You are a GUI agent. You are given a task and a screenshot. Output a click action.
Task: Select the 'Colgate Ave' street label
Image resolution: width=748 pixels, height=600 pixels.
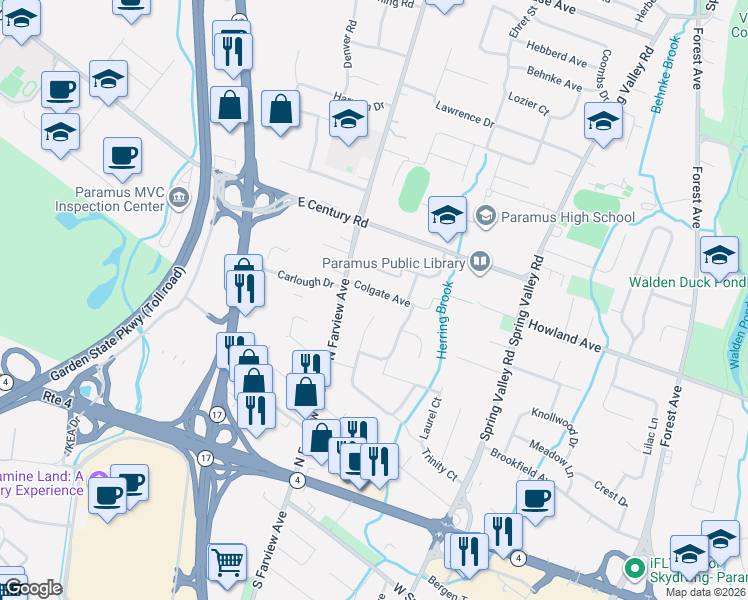(382, 293)
